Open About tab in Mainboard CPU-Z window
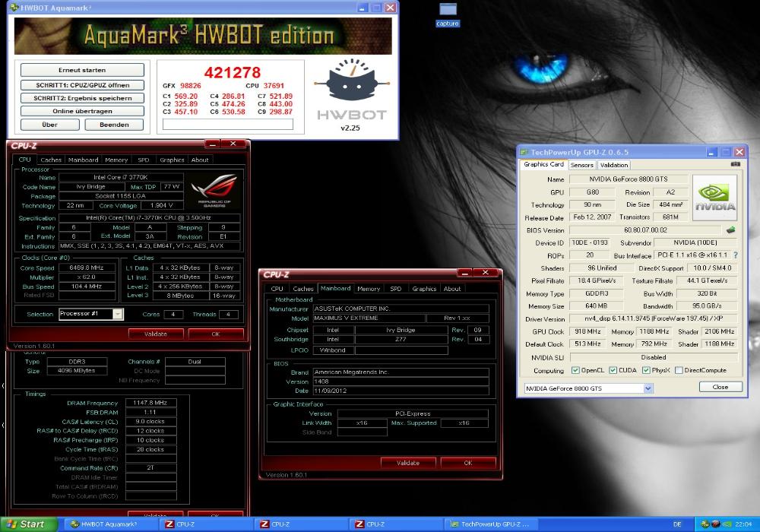The height and width of the screenshot is (532, 760). [x=452, y=289]
